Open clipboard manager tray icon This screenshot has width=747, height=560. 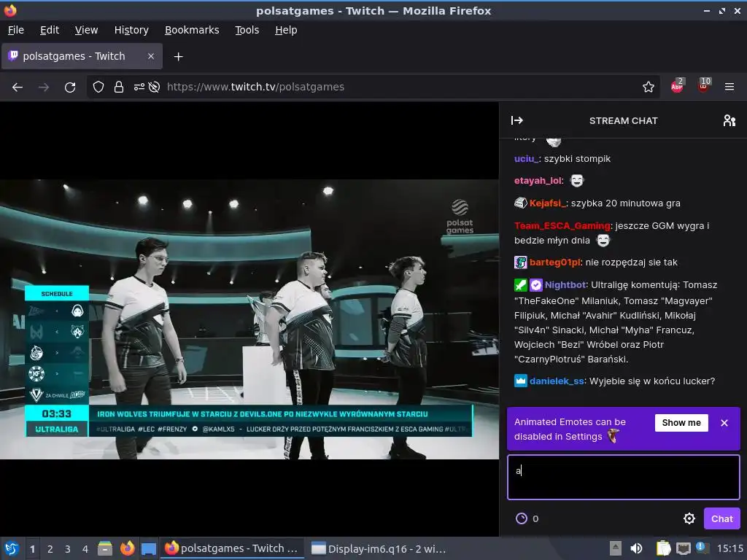(x=662, y=548)
